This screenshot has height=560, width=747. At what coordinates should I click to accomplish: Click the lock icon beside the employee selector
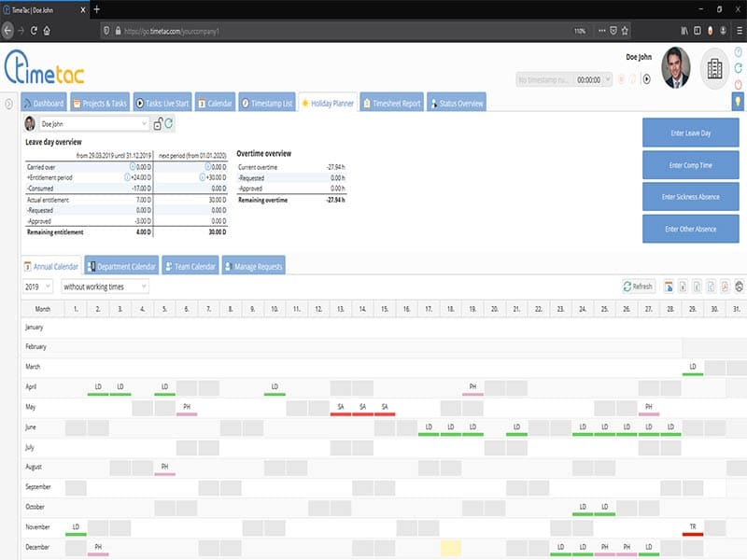tap(158, 123)
